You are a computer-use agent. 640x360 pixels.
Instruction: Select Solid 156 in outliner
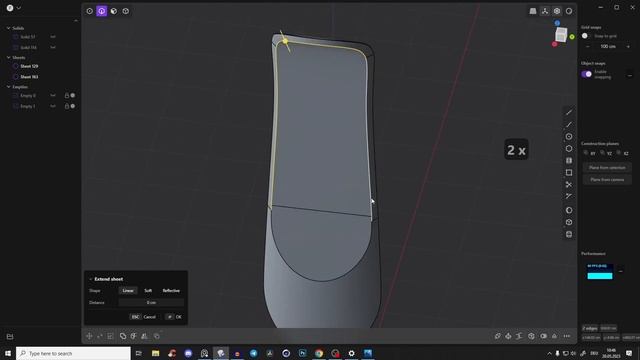click(x=29, y=47)
